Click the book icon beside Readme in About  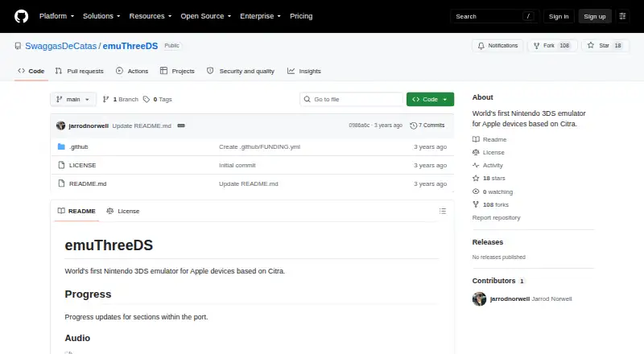tap(476, 139)
